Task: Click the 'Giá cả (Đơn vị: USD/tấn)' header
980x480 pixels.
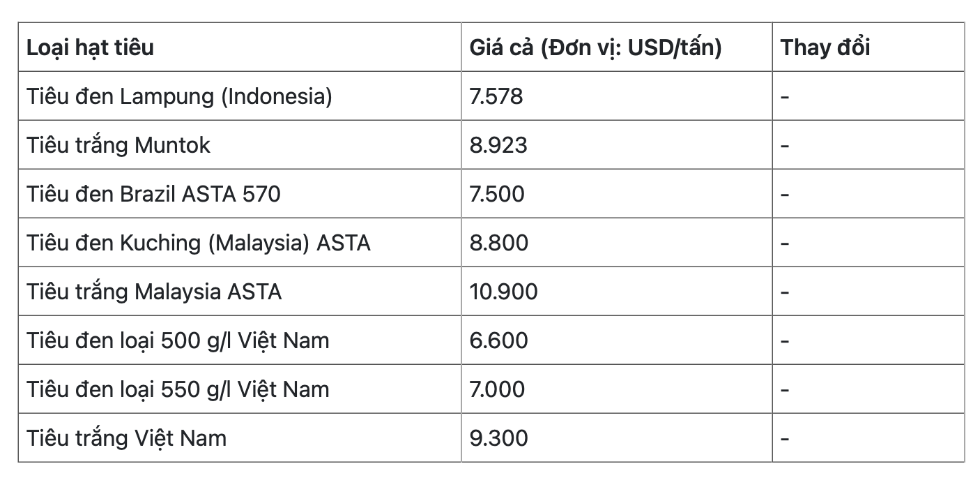Action: click(596, 47)
